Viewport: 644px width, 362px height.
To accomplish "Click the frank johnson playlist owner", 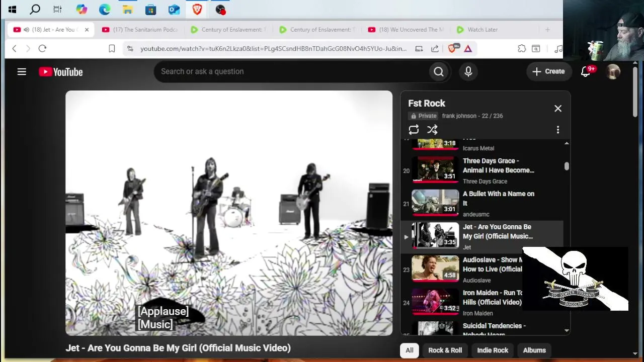I will pos(459,116).
